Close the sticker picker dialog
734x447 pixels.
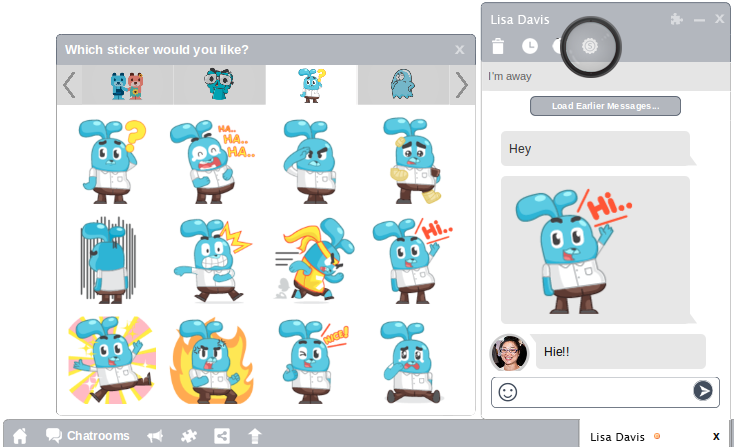(460, 50)
